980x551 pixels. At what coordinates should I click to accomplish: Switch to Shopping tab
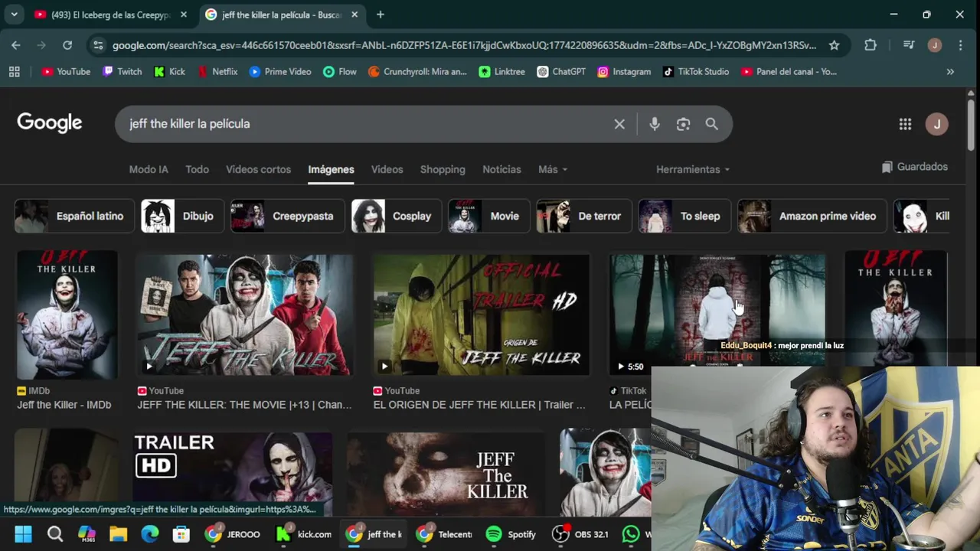(443, 169)
